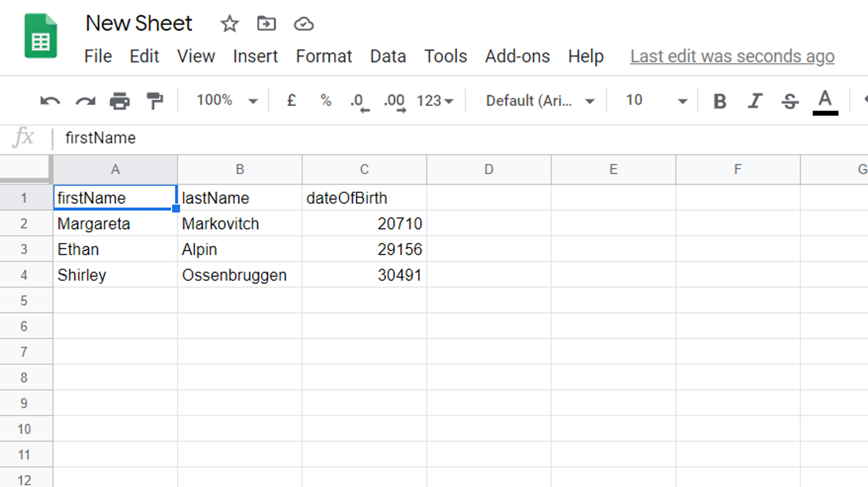Select the cell with value 29156

pos(364,249)
